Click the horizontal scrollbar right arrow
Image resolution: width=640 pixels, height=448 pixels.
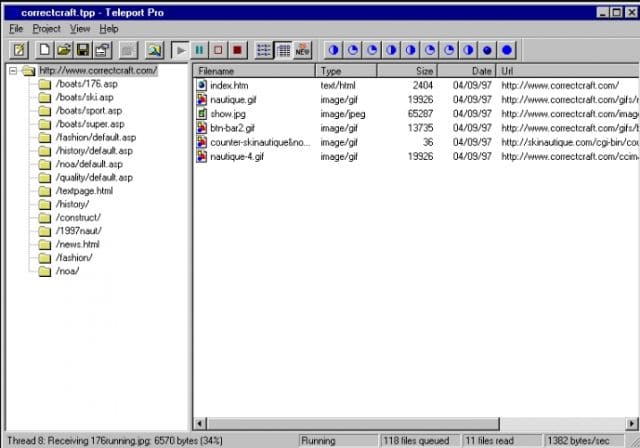click(x=631, y=424)
